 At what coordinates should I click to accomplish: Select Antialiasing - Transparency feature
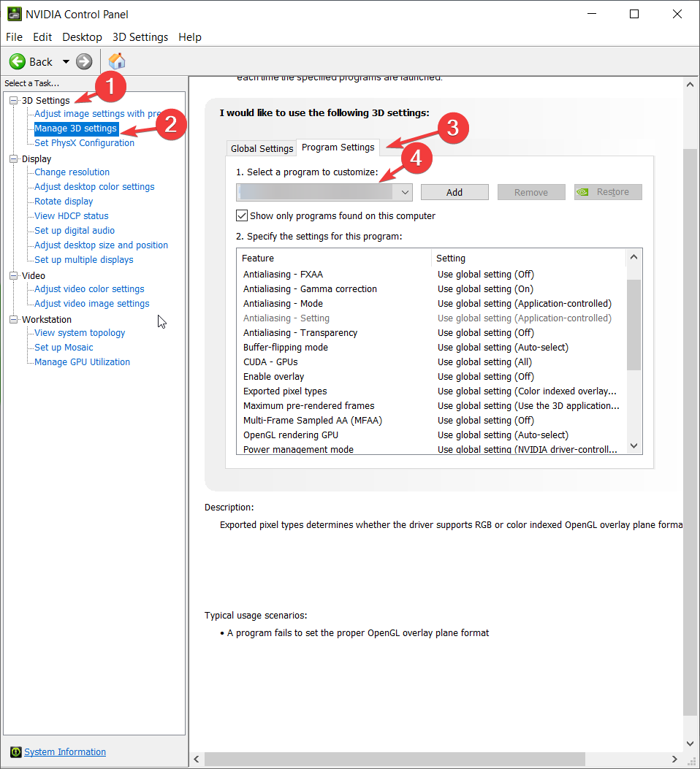click(432, 332)
